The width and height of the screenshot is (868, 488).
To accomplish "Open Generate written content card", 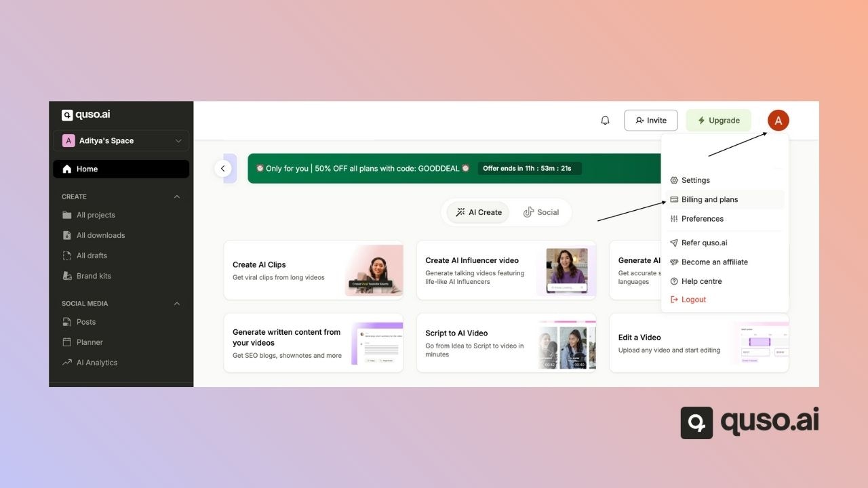I will [x=313, y=343].
